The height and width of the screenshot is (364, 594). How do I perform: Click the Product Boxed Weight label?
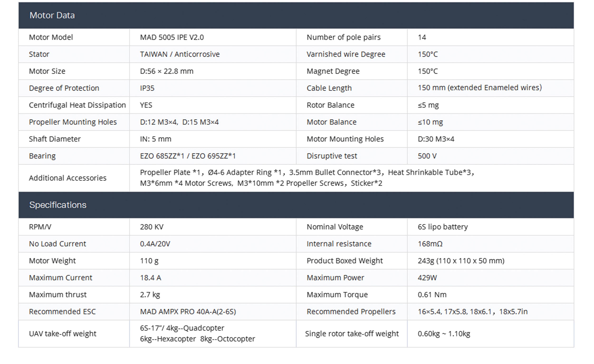tap(345, 261)
